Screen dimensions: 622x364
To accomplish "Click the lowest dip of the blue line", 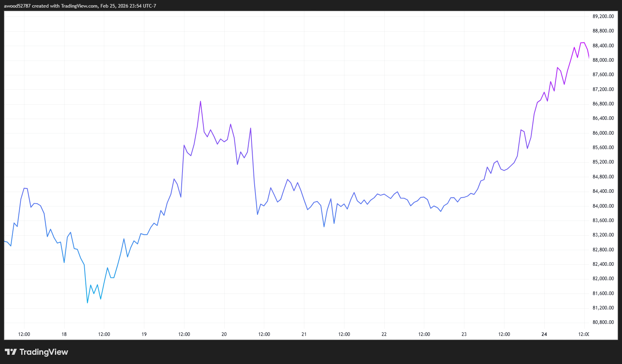I will (x=87, y=303).
